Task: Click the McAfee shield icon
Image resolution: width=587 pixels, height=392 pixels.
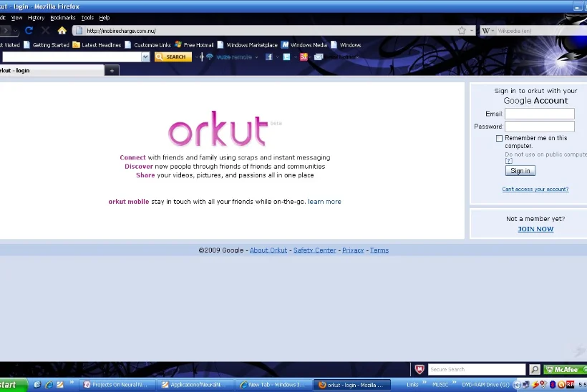Action: (419, 370)
